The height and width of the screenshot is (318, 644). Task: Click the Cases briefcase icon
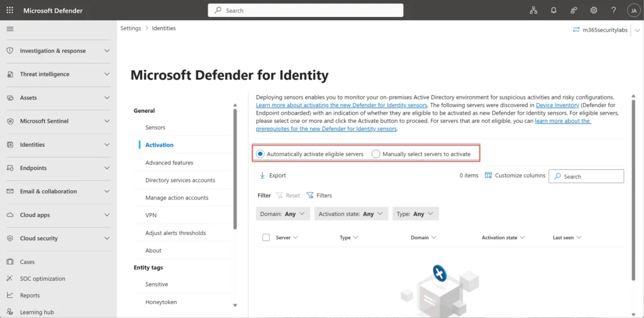tap(10, 261)
